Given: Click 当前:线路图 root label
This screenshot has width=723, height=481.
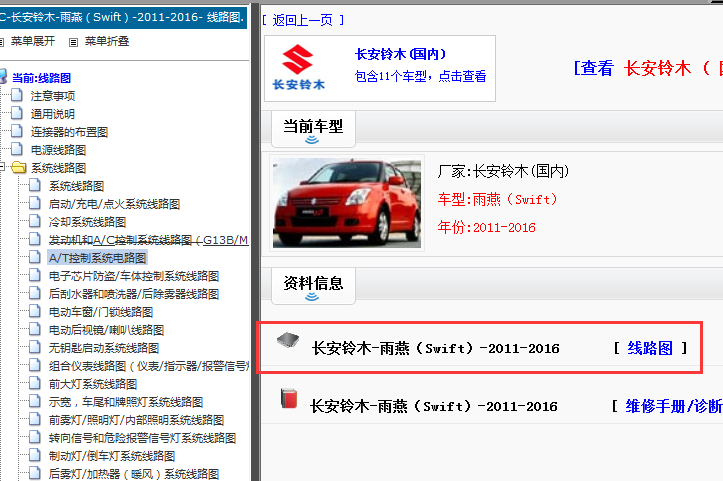Looking at the screenshot, I should click(41, 78).
